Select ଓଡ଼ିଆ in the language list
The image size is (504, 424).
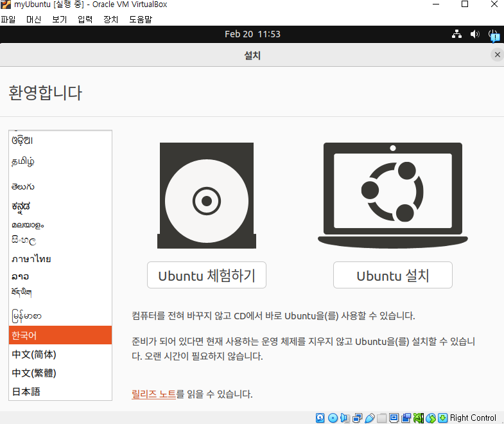click(x=60, y=140)
